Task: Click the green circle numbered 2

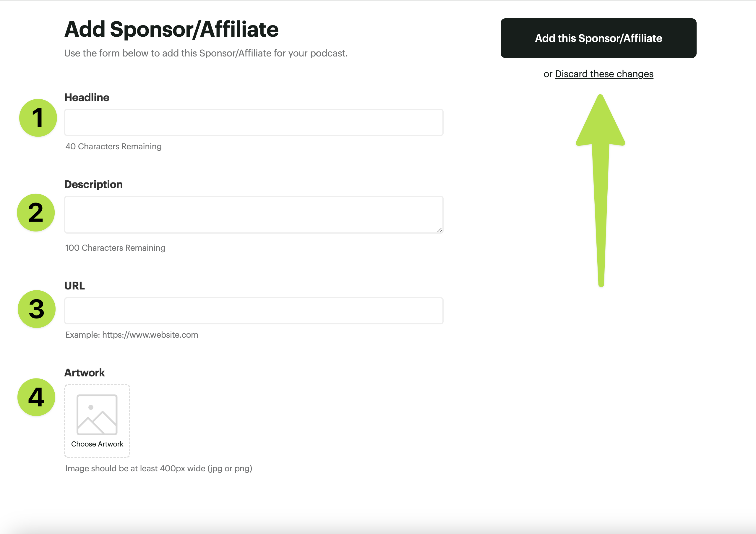Action: (x=36, y=213)
